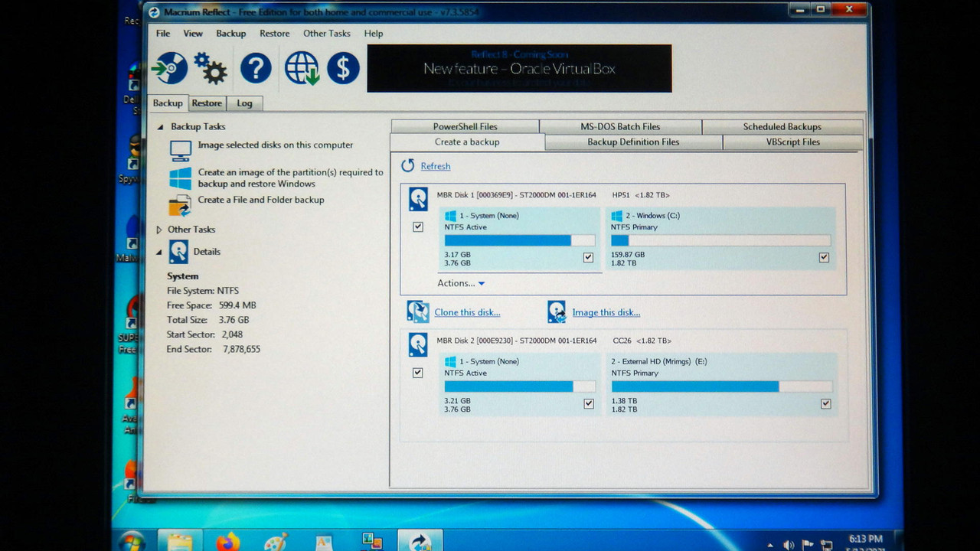This screenshot has height=551, width=980.
Task: Click the Oracle VirtualBox new feature banner
Action: click(x=519, y=68)
